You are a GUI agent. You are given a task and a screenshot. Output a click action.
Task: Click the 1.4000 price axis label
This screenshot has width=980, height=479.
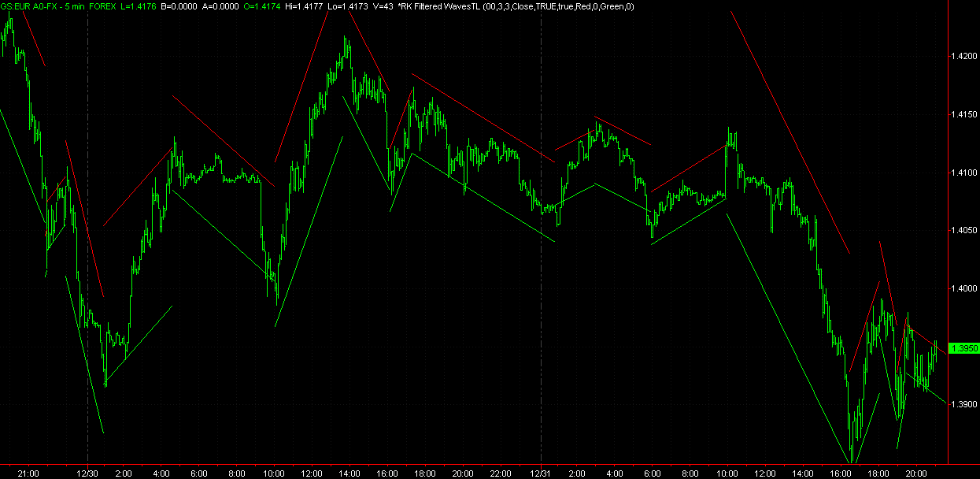coord(964,289)
